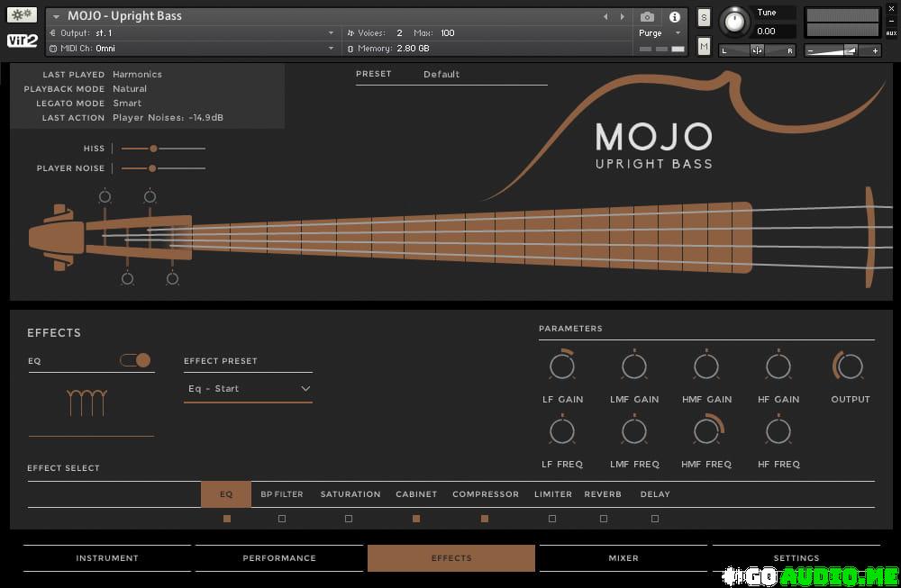
Task: Disable the Compressor effect checkbox
Action: click(485, 519)
